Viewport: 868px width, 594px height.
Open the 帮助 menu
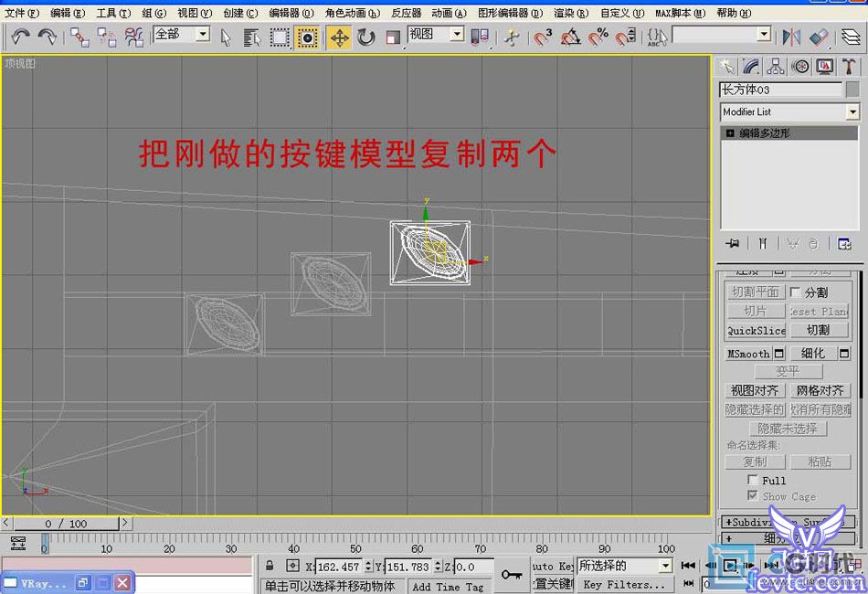[734, 13]
